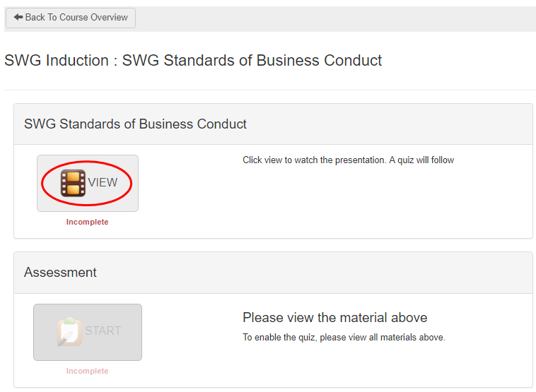Click the 'Please view the material above' heading

click(334, 318)
